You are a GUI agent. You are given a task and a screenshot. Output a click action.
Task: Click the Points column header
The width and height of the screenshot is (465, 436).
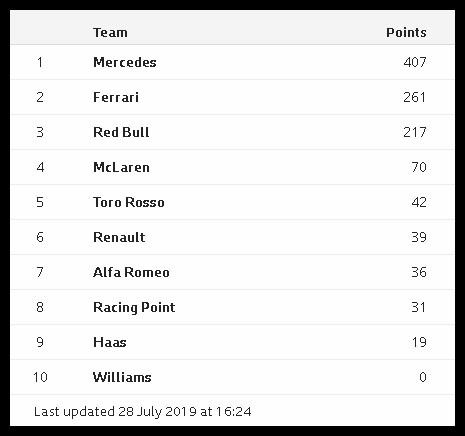(406, 33)
